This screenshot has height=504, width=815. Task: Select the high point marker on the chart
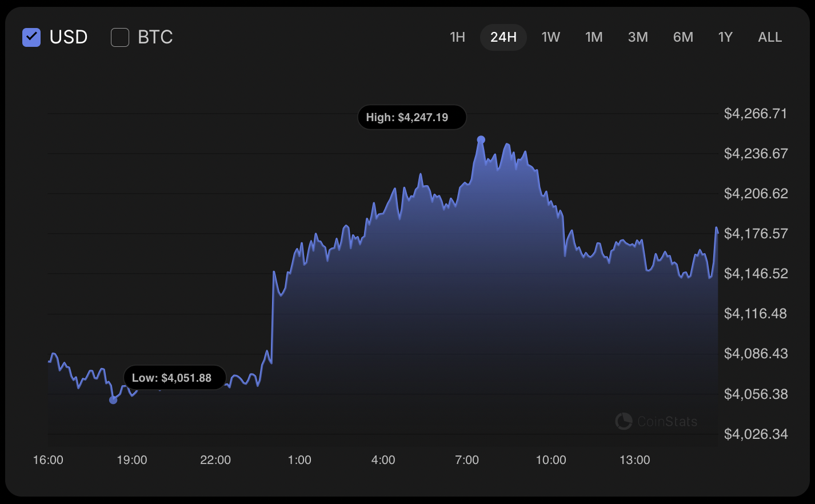coord(481,138)
